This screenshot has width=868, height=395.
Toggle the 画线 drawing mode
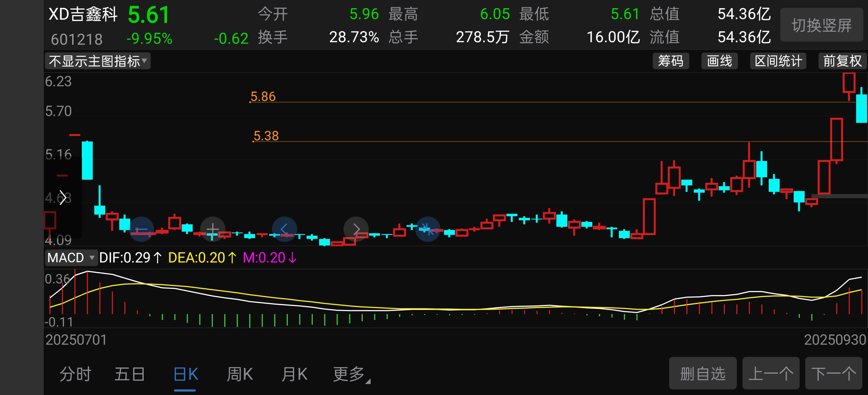[x=719, y=61]
